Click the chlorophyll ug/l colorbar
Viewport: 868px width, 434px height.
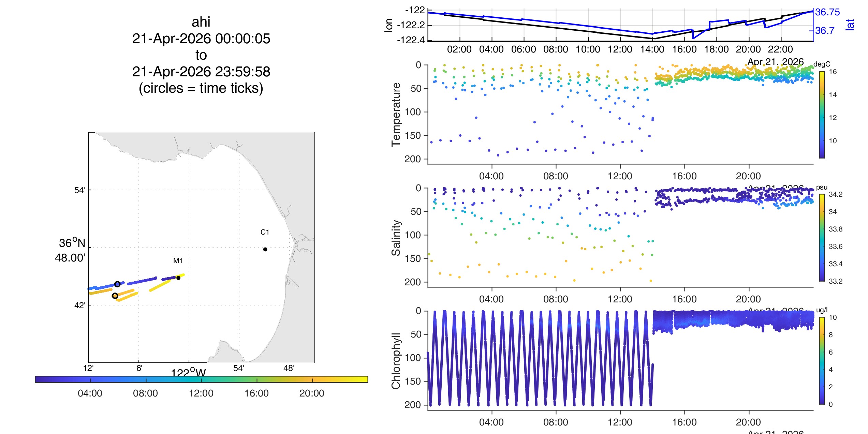tap(822, 361)
